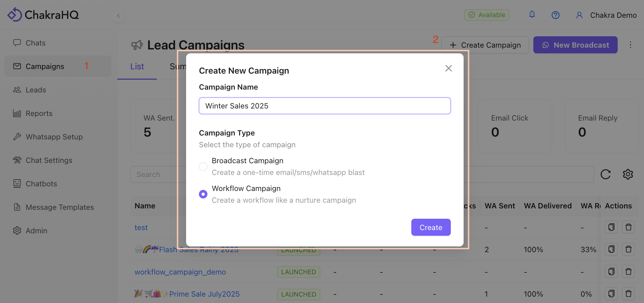Open the three-dot more options menu

coord(630,45)
